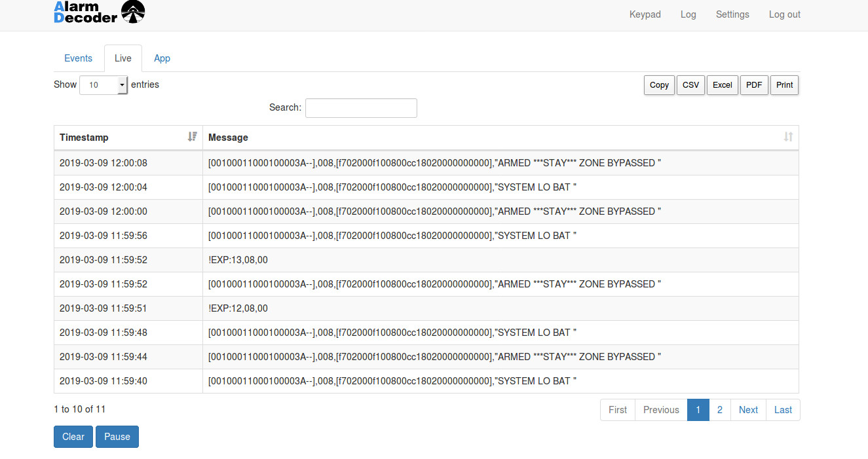Click the Log out link
868x459 pixels.
tap(784, 14)
